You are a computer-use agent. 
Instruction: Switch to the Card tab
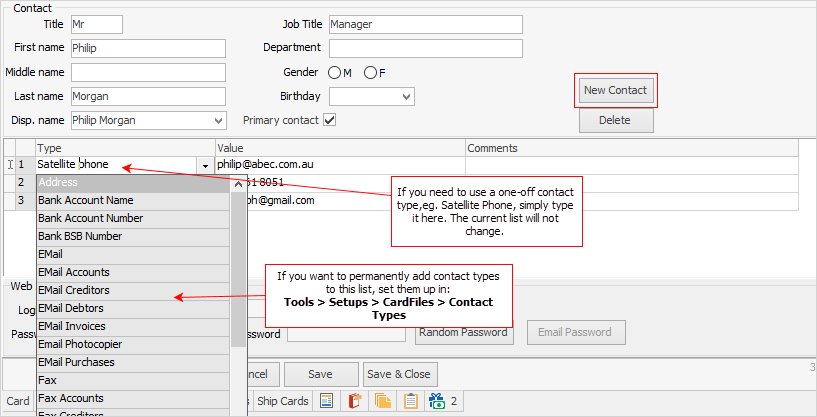tap(18, 401)
